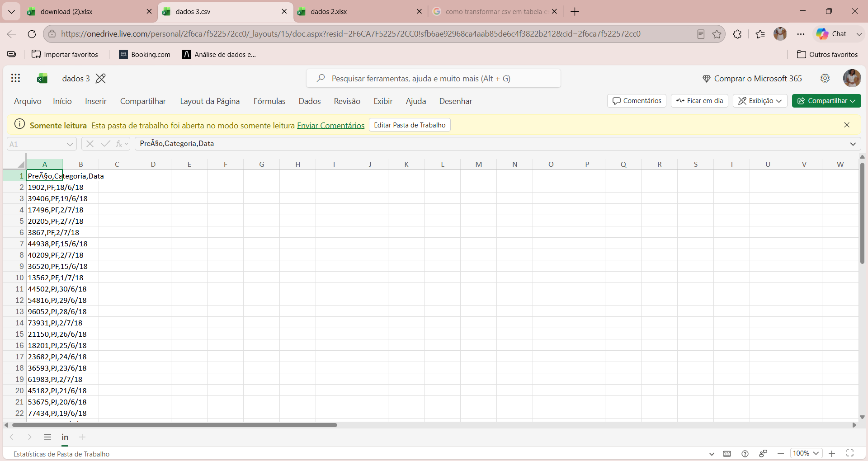868x461 pixels.
Task: Click the search box Pesquisar ferramentas
Action: 434,79
